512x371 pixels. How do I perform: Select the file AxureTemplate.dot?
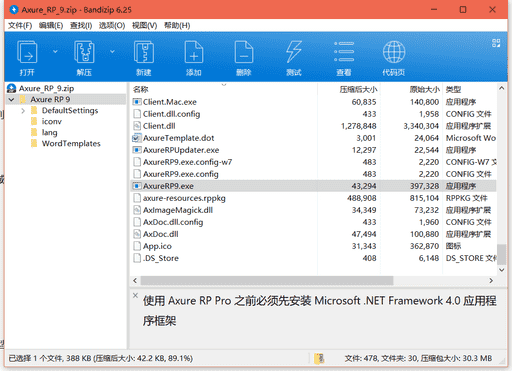point(178,138)
